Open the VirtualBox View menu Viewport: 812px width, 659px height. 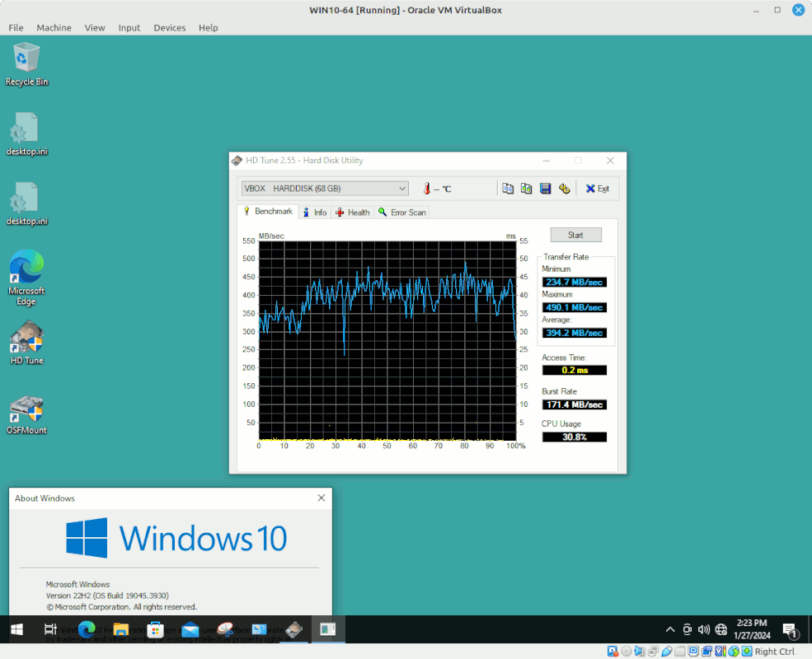tap(95, 27)
